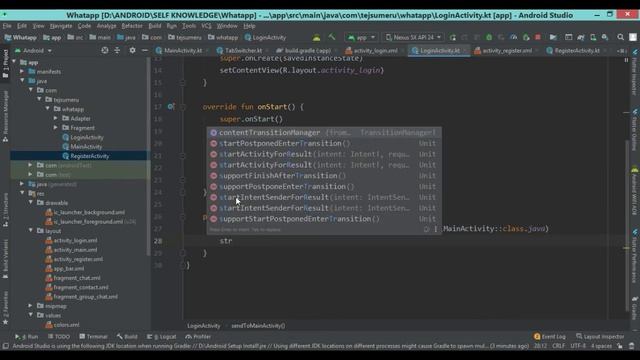This screenshot has height=360, width=640.
Task: Open Project panel settings gear
Action: 132,50
